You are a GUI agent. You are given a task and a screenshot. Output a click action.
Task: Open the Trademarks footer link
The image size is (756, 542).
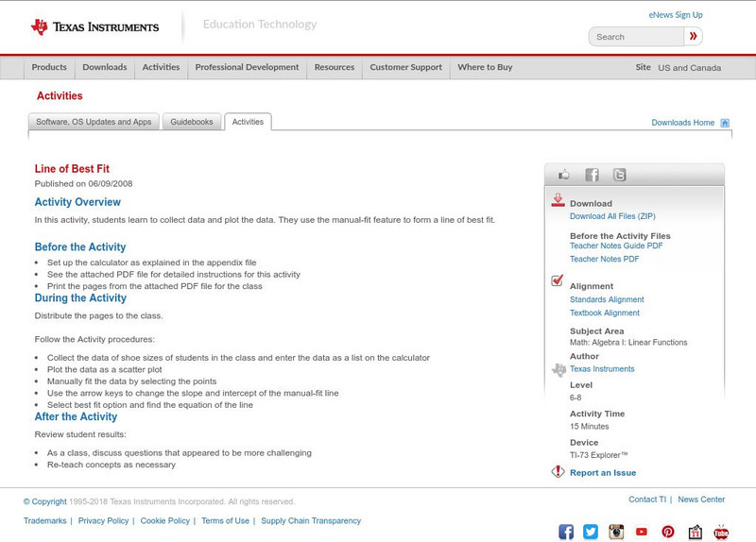44,521
